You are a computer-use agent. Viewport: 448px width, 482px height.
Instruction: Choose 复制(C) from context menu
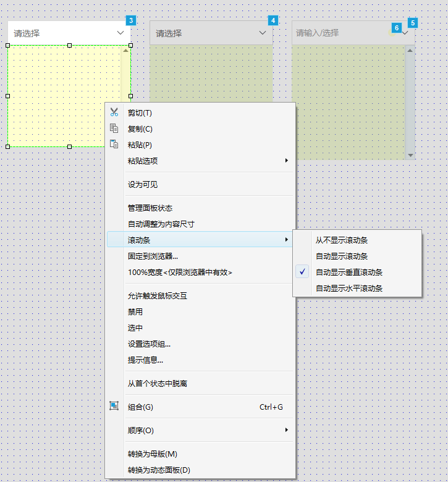[x=200, y=129]
